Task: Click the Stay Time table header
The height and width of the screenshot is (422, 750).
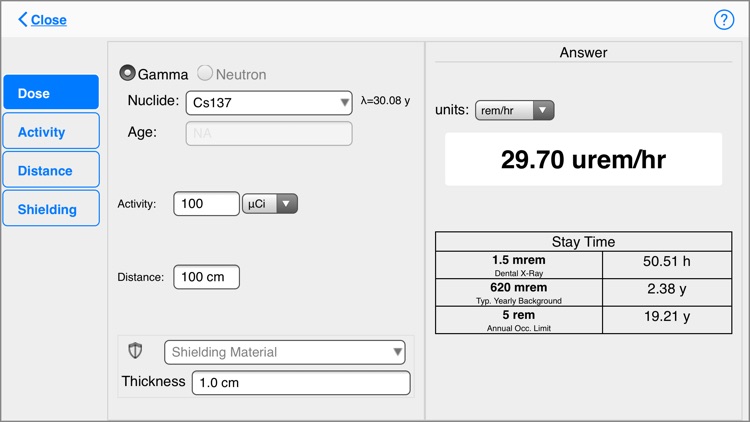Action: (x=584, y=242)
